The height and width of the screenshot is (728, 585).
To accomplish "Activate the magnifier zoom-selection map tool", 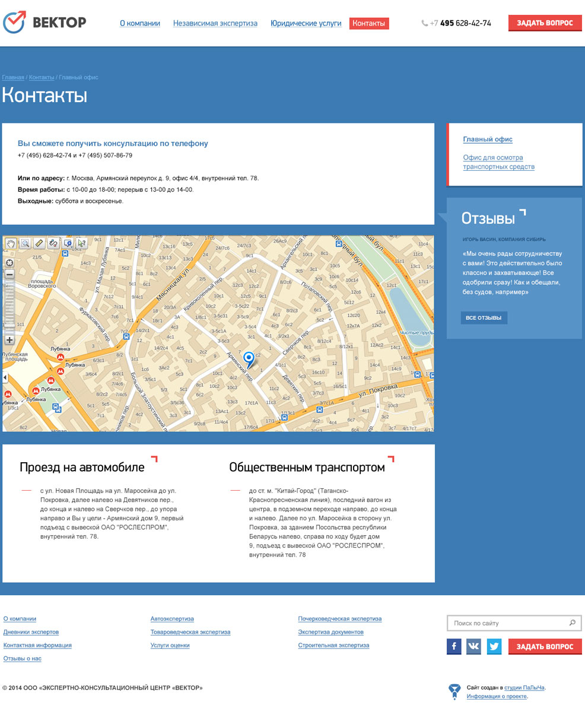I will (25, 243).
